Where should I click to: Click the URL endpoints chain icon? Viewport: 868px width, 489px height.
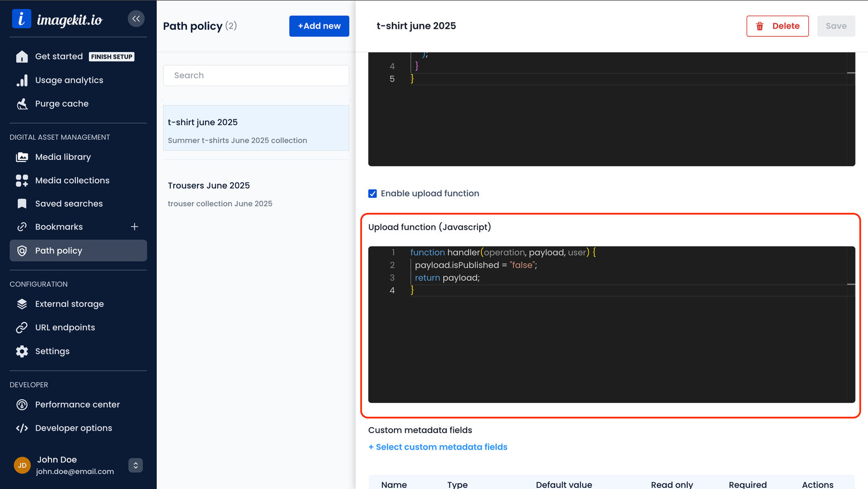[x=22, y=327]
